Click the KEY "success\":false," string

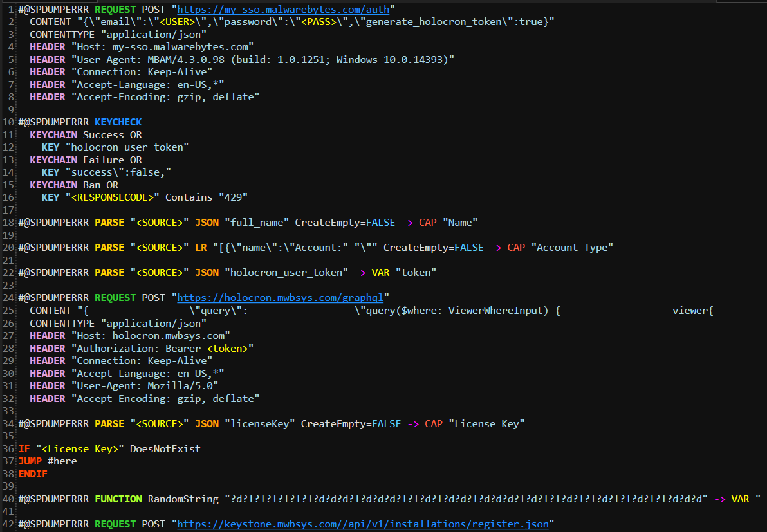118,172
